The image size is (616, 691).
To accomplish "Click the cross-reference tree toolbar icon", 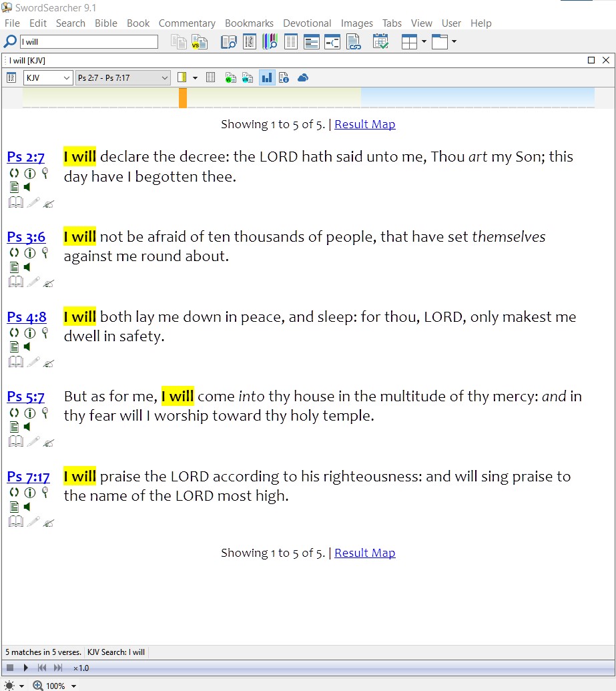I will (x=332, y=42).
